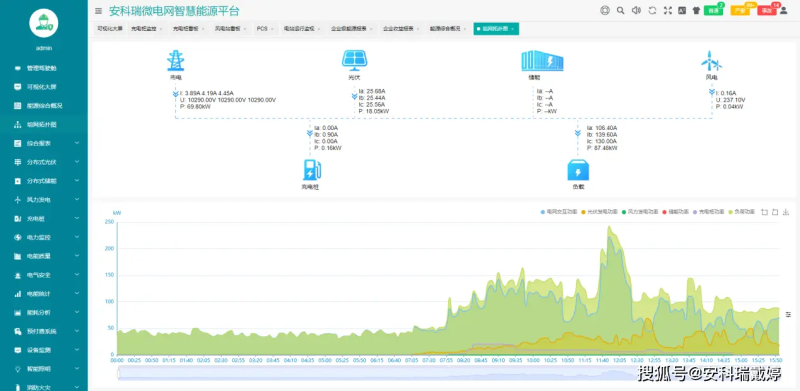Click the admin avatar in the sidebar

point(44,23)
